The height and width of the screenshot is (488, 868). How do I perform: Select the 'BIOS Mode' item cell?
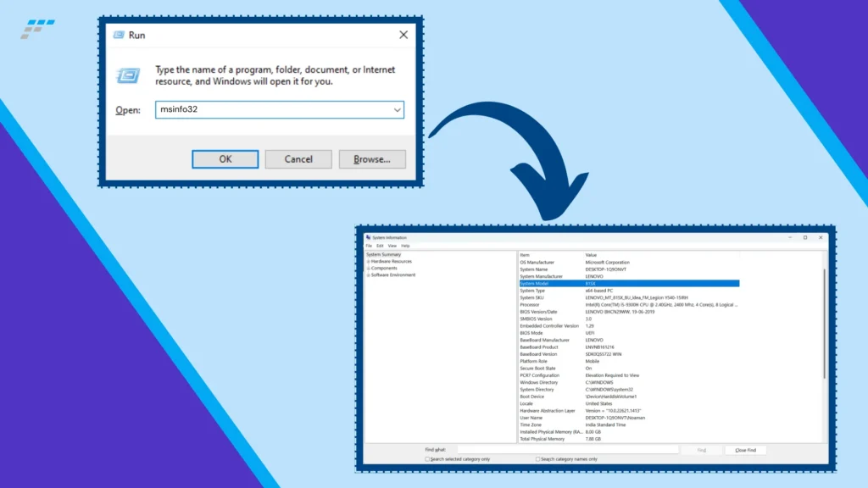click(531, 333)
